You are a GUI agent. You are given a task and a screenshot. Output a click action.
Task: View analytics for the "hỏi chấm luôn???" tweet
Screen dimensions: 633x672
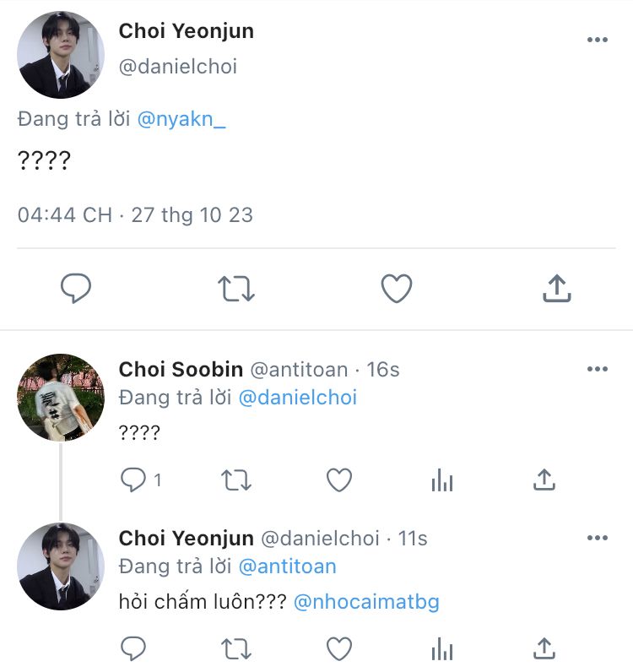pyautogui.click(x=441, y=648)
